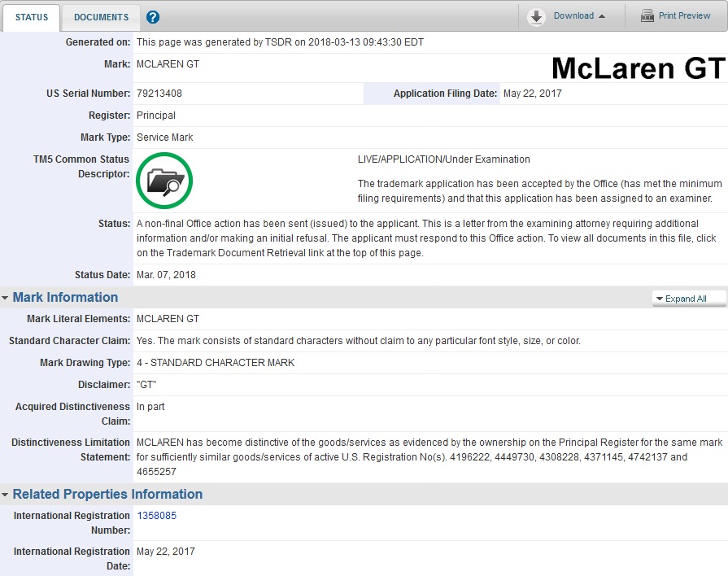The width and height of the screenshot is (728, 576).
Task: Click the Expand All button
Action: pos(687,299)
